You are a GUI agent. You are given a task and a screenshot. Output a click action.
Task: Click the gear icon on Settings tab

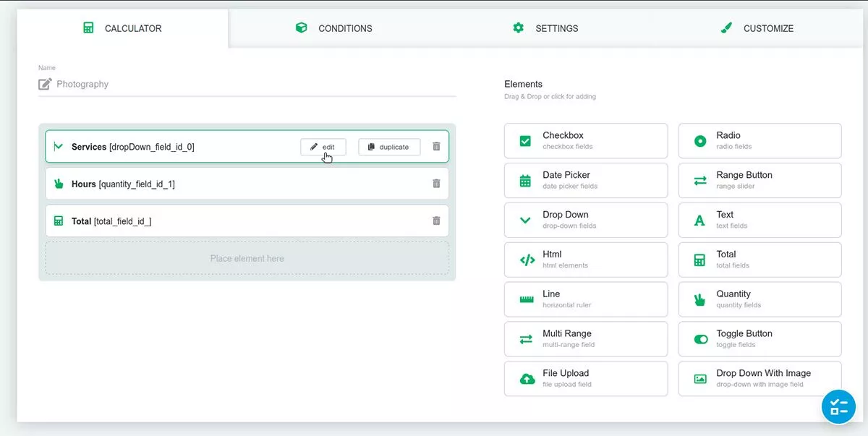pos(518,27)
